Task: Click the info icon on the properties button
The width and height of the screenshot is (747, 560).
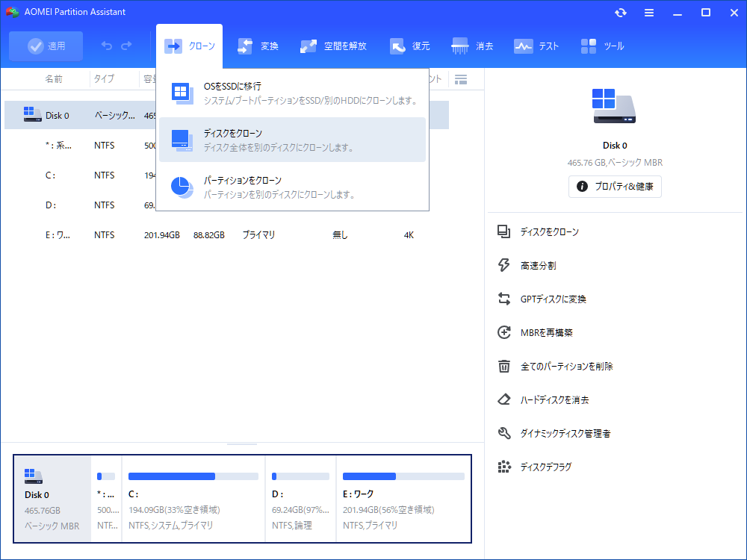Action: 582,186
